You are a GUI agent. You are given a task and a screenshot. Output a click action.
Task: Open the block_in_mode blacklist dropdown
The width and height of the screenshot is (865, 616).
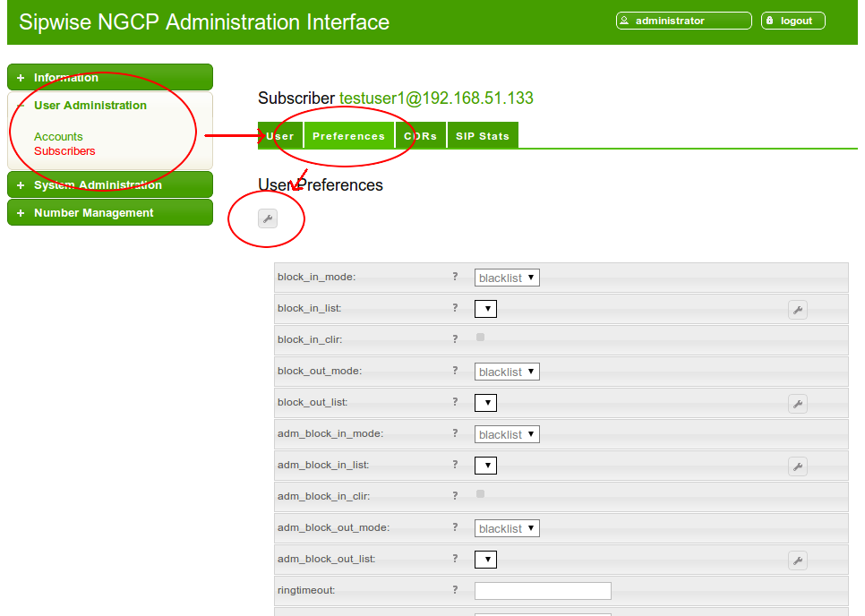click(x=507, y=278)
